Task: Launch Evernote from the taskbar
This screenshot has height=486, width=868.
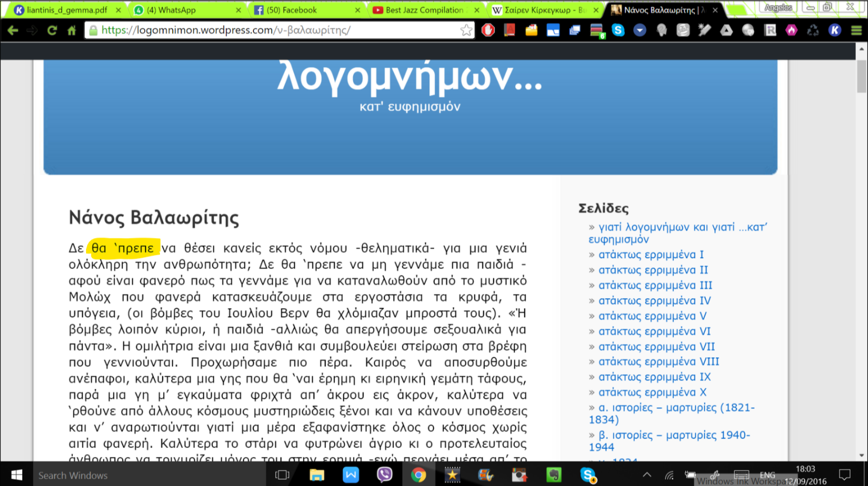Action: 553,475
